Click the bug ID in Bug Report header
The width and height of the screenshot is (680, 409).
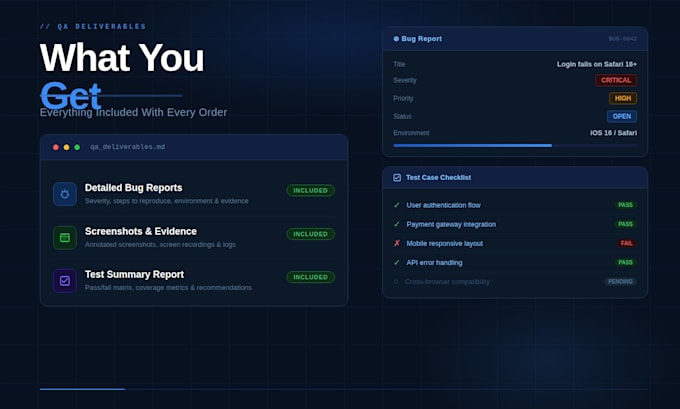click(623, 39)
